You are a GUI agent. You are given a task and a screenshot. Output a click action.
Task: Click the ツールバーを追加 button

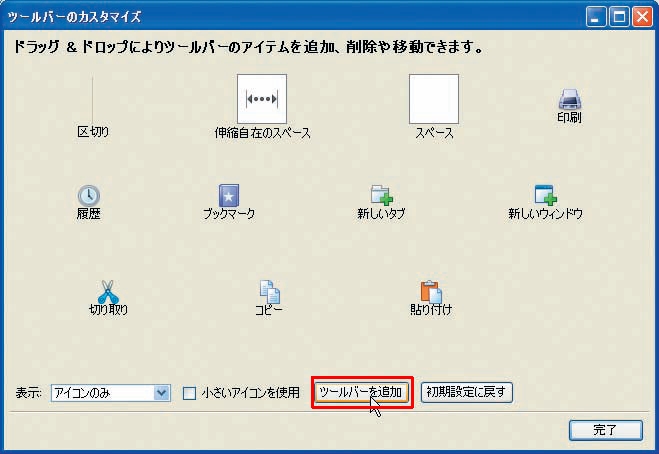pos(362,392)
